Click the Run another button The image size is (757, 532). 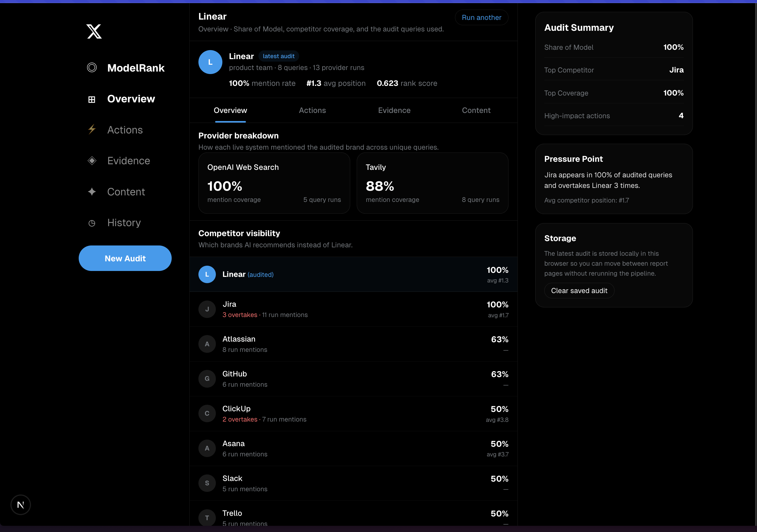[481, 17]
